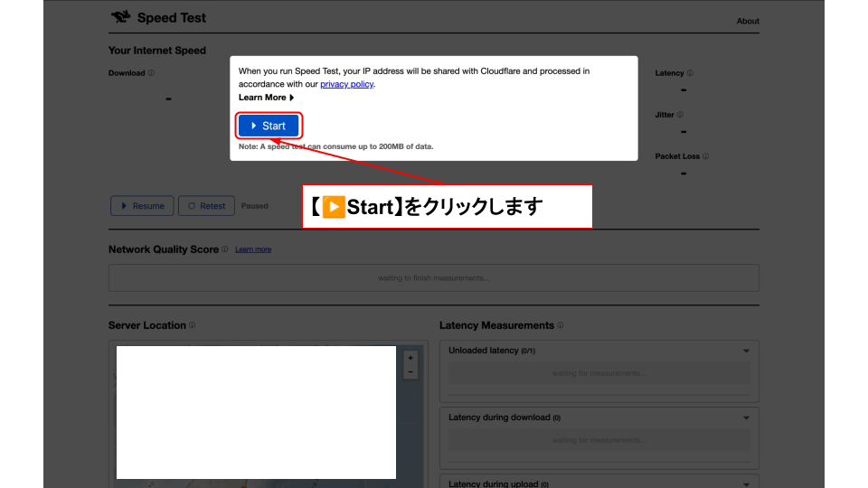The image size is (868, 488).
Task: Click the info icon beside Jitter
Action: 680,115
